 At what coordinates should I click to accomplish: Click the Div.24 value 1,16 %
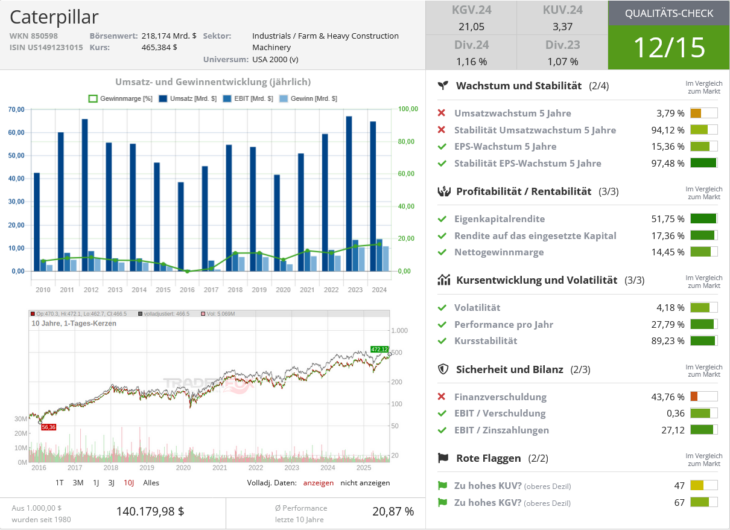[x=471, y=61]
